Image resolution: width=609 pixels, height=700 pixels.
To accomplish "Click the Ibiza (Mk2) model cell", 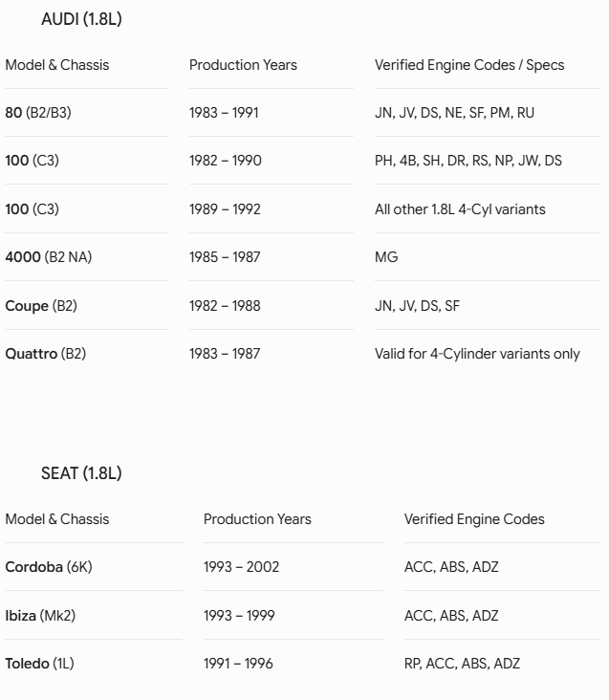I will coord(40,616).
